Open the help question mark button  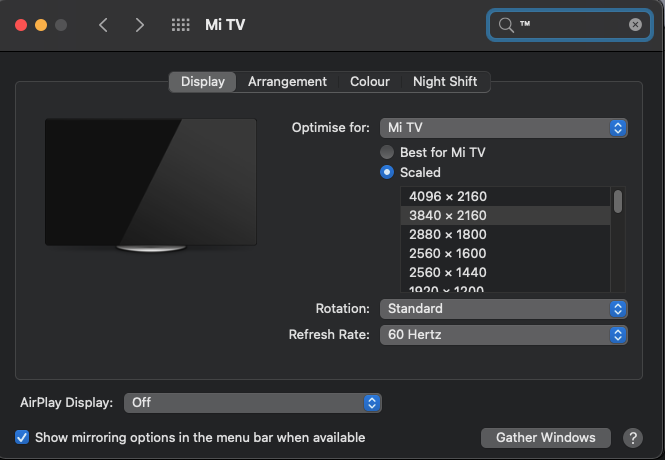[633, 438]
